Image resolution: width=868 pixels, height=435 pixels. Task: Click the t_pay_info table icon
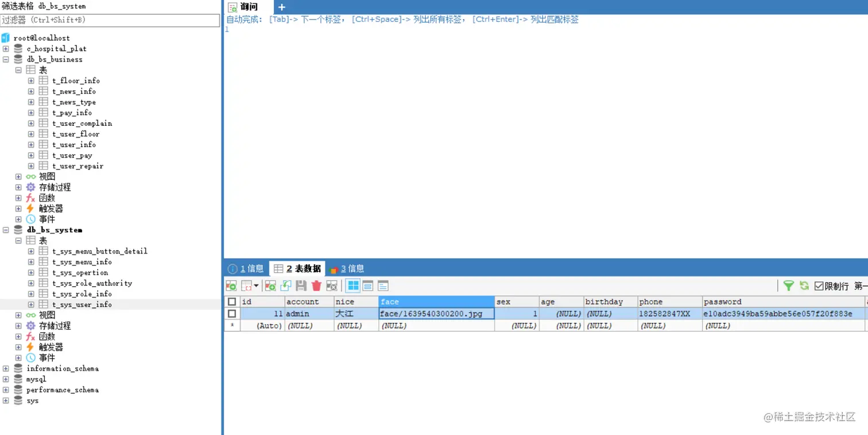pyautogui.click(x=44, y=113)
